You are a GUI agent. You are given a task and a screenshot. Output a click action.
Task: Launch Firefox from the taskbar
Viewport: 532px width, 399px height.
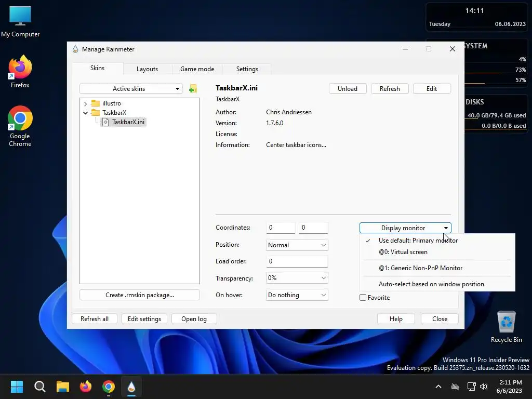click(86, 387)
